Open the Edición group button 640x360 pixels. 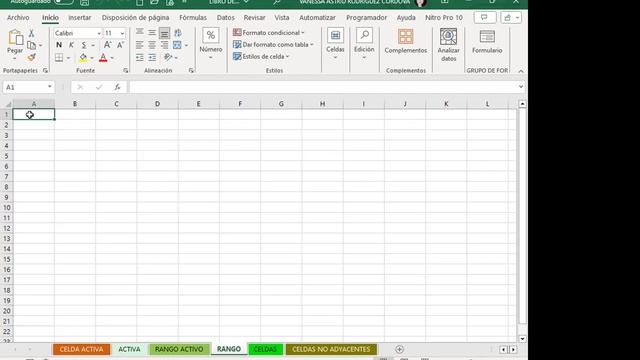click(364, 44)
